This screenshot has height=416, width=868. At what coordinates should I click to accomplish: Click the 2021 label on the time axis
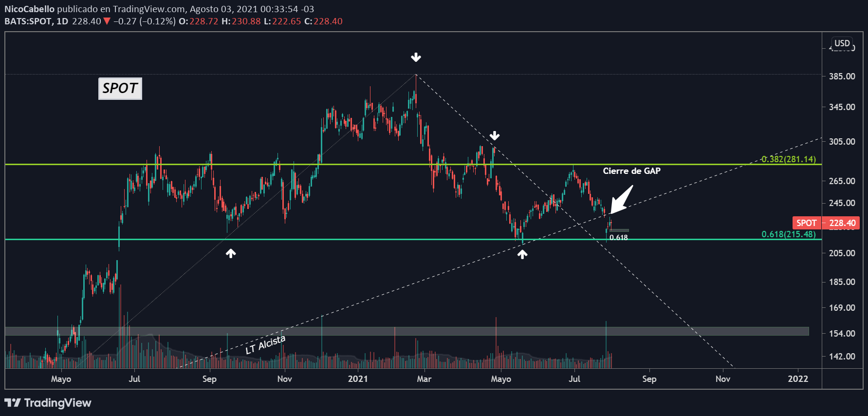pos(358,379)
